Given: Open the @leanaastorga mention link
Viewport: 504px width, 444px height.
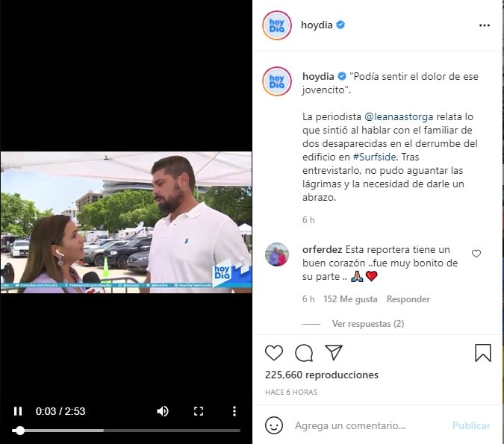Looking at the screenshot, I should click(x=399, y=116).
